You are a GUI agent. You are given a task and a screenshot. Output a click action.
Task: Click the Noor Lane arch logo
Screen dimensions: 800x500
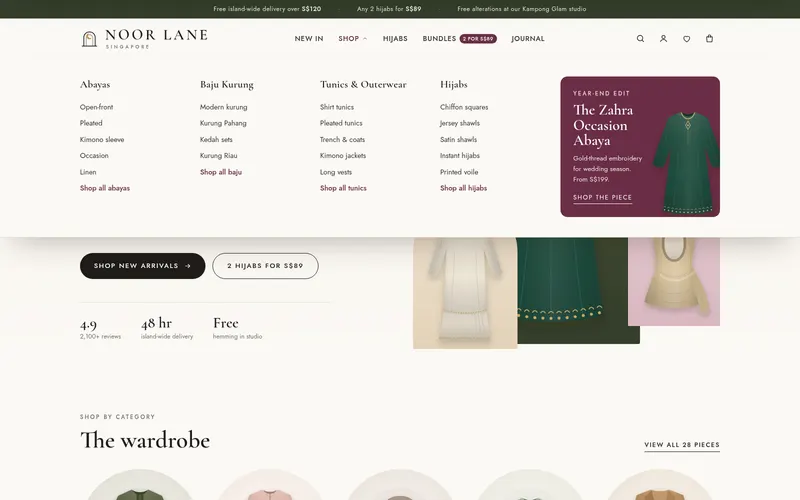(x=89, y=39)
